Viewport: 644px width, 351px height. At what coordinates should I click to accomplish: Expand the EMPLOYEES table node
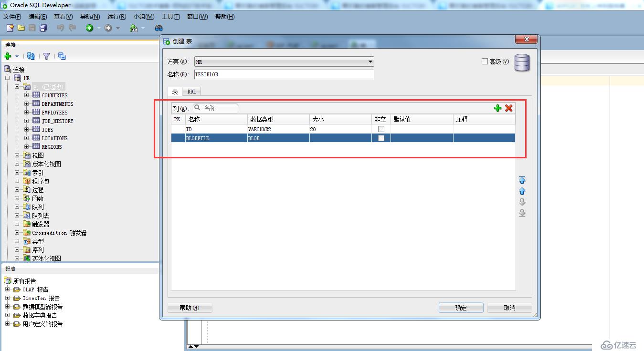pyautogui.click(x=27, y=113)
